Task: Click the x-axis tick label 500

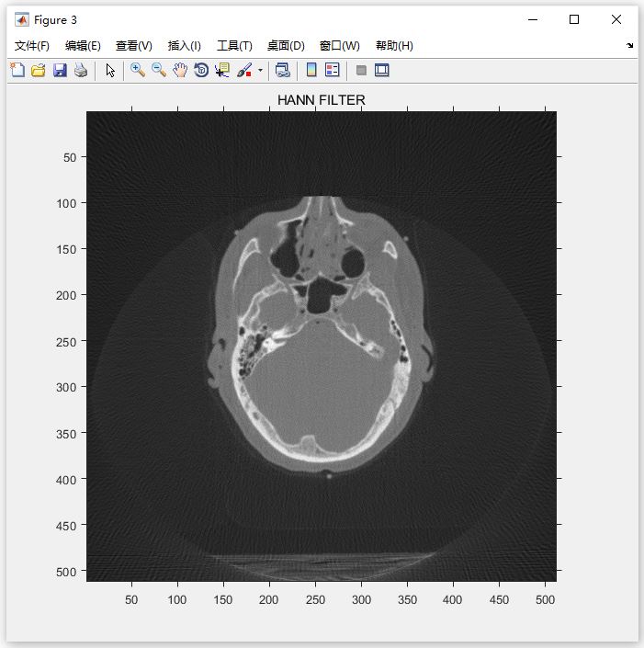Action: [545, 599]
